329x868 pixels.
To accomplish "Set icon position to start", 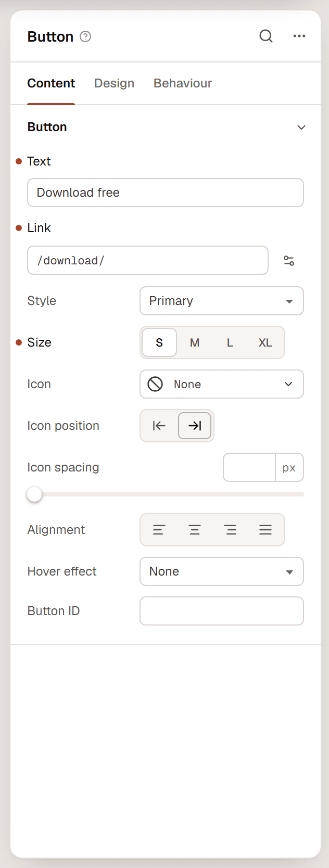I will point(159,426).
